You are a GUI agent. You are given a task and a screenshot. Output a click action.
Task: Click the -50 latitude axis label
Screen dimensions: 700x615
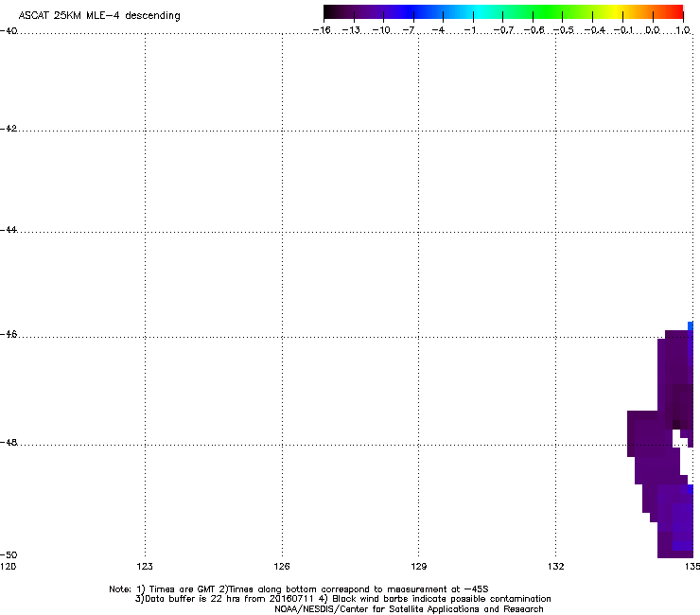click(x=9, y=555)
